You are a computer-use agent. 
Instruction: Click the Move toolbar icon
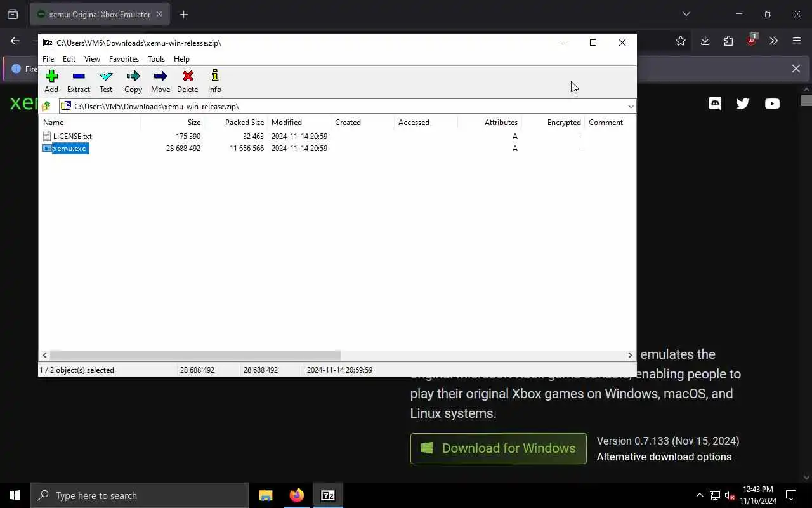[x=160, y=81]
